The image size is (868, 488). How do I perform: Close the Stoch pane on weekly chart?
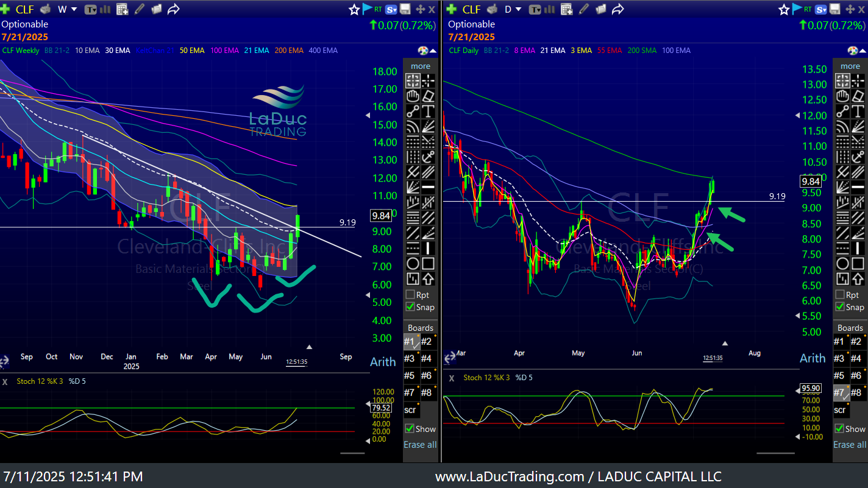(5, 381)
